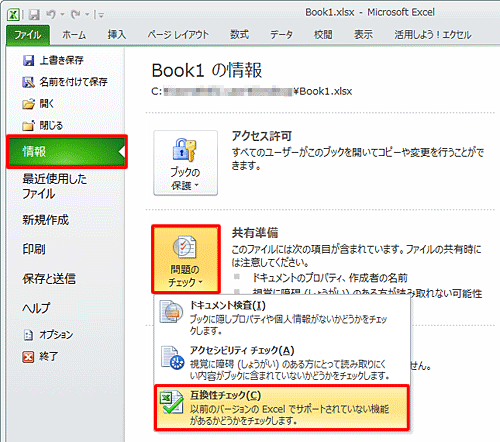
Task: Click the 共有準備 heading text
Action: (x=255, y=233)
